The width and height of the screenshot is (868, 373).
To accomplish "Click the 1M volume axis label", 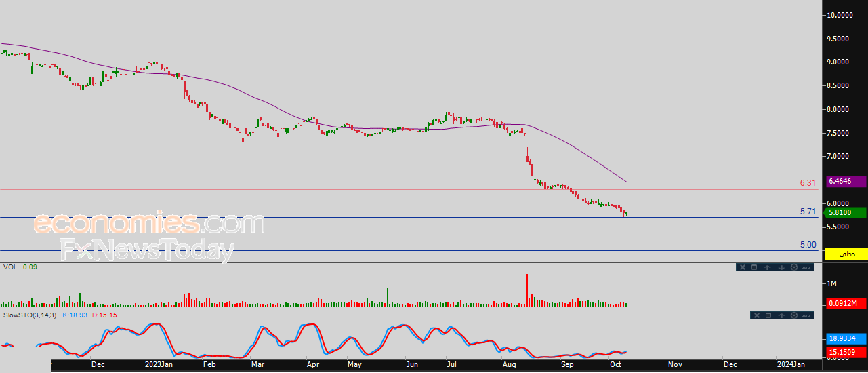I will click(831, 283).
